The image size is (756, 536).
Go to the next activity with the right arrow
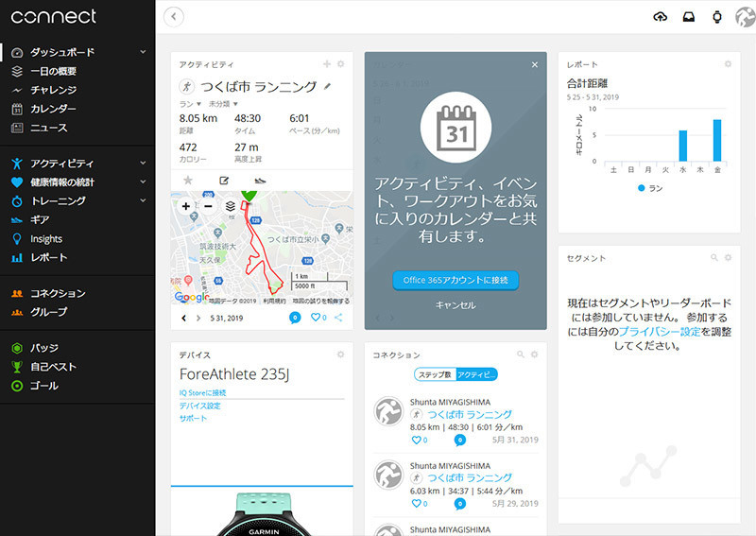click(198, 318)
